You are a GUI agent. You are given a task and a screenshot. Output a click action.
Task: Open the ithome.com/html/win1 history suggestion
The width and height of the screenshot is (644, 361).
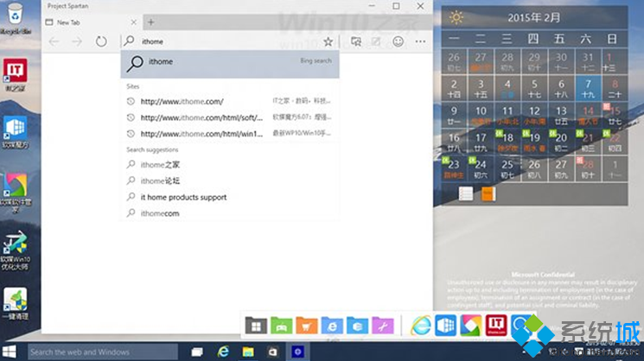(x=230, y=134)
